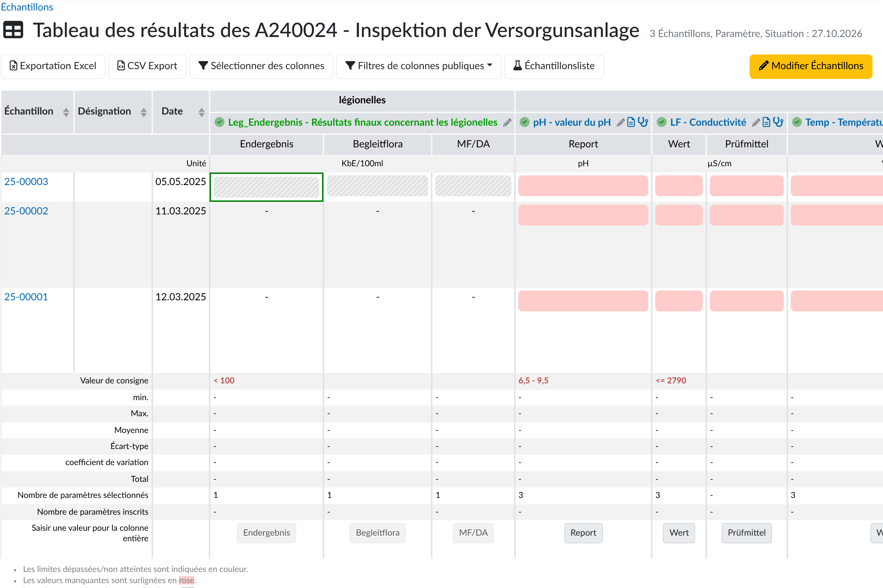The image size is (883, 588).
Task: Click the green check icon before pH header
Action: point(524,122)
